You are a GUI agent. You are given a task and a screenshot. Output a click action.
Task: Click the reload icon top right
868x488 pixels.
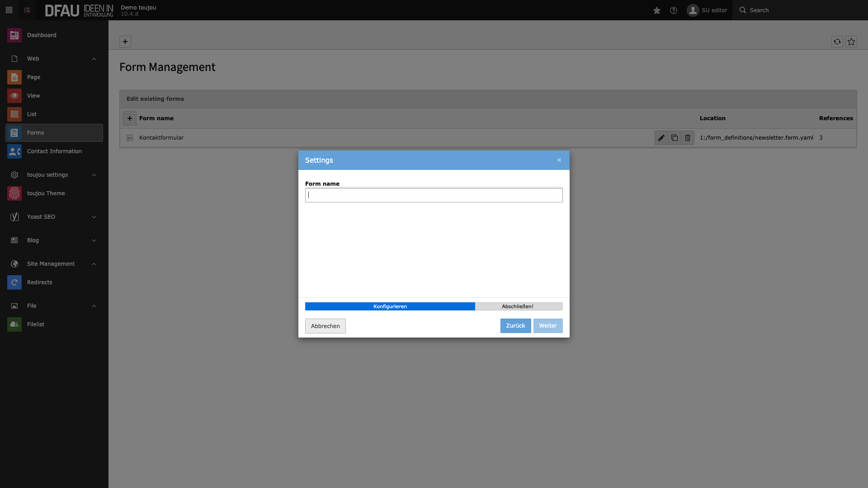837,42
